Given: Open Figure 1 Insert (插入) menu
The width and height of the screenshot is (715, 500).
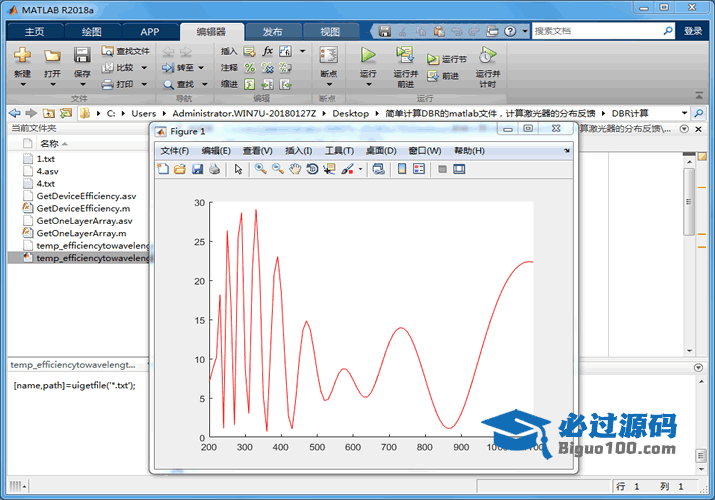Looking at the screenshot, I should [299, 151].
